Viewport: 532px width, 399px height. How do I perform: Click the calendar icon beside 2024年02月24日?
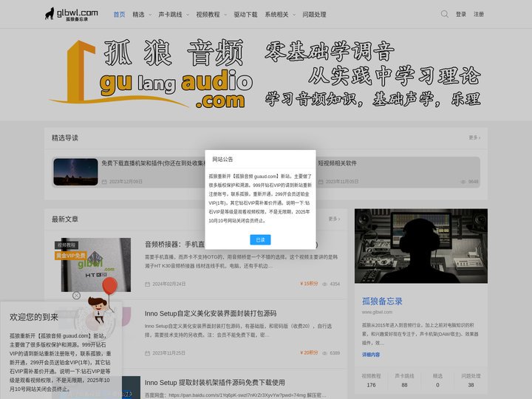tap(147, 284)
